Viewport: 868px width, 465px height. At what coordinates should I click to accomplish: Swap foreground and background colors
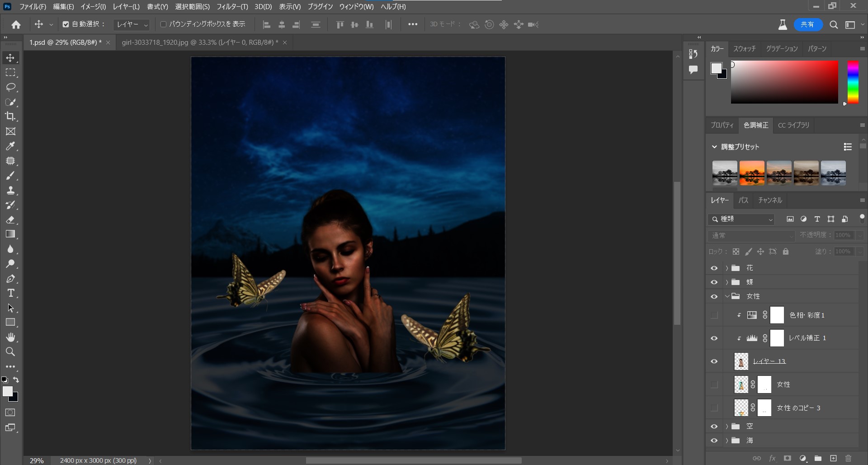click(16, 380)
